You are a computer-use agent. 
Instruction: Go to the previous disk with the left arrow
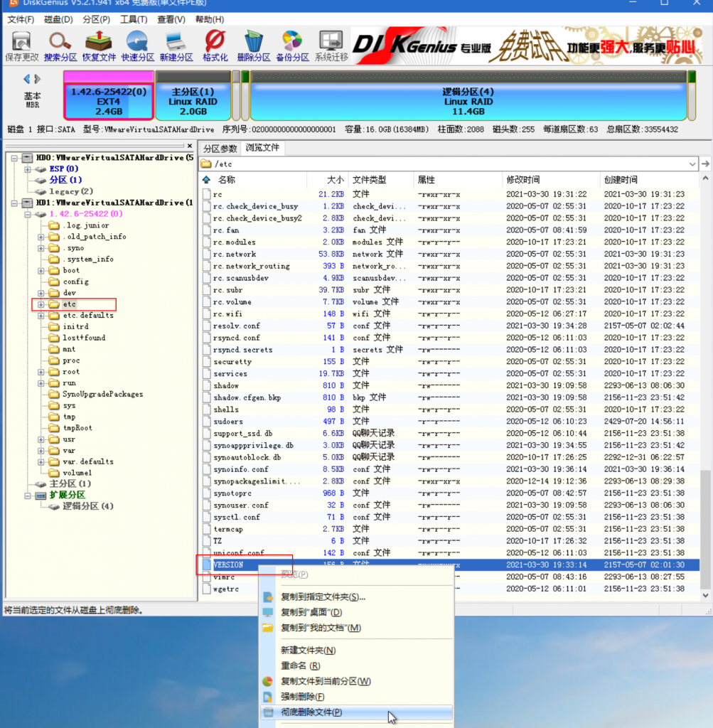tap(26, 79)
